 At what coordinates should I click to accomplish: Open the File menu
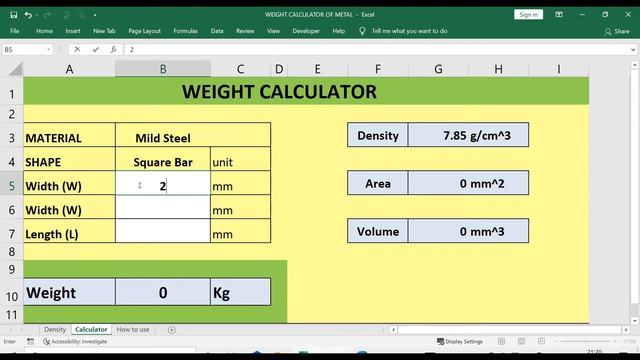(15, 31)
